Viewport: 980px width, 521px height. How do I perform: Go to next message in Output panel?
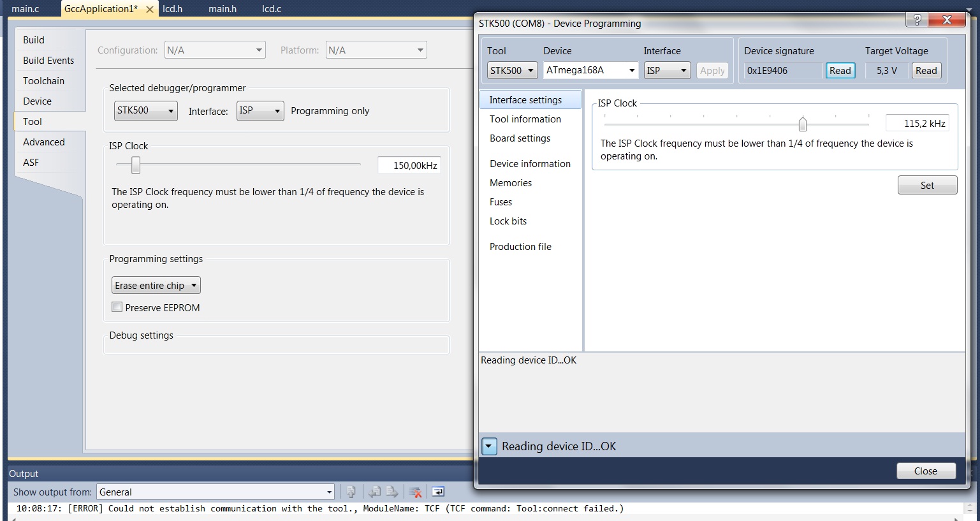coord(392,492)
